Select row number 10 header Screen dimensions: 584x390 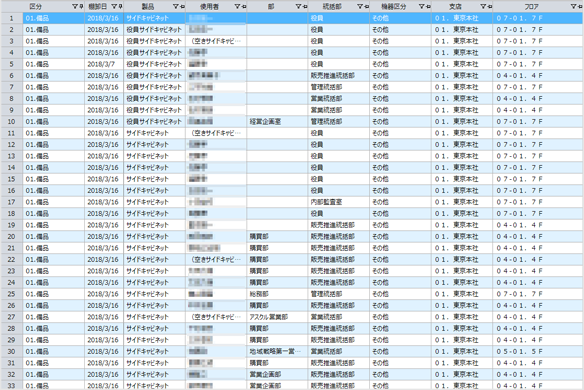[x=12, y=121]
